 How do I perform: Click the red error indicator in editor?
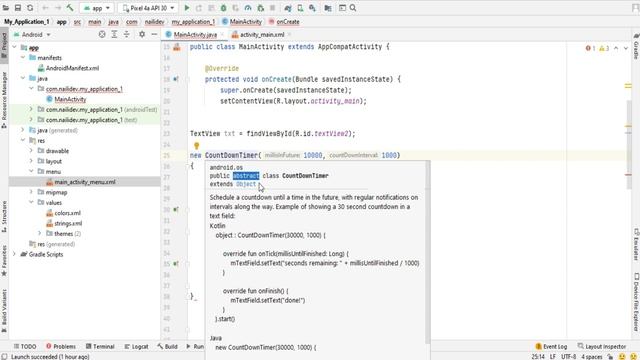[590, 48]
